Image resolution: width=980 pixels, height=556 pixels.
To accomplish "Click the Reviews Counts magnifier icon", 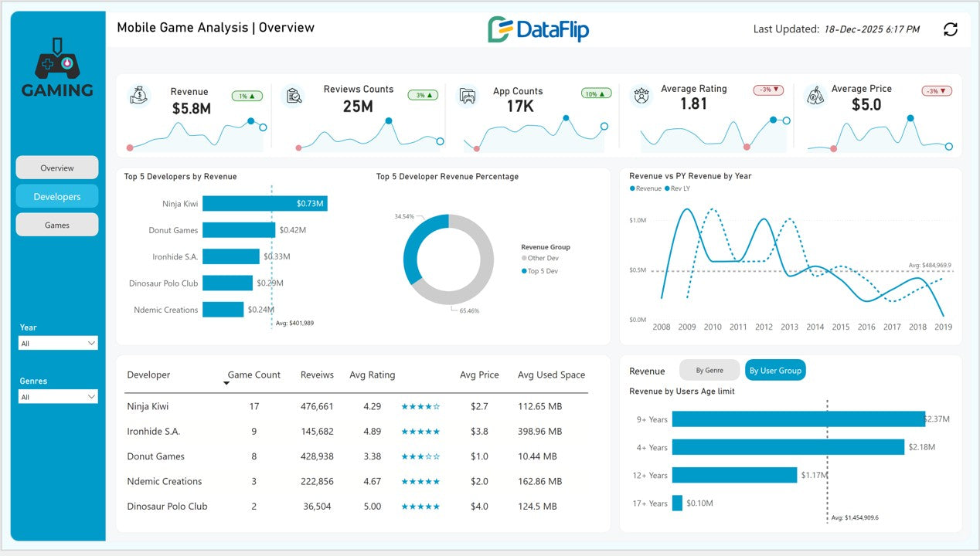I will pyautogui.click(x=294, y=96).
